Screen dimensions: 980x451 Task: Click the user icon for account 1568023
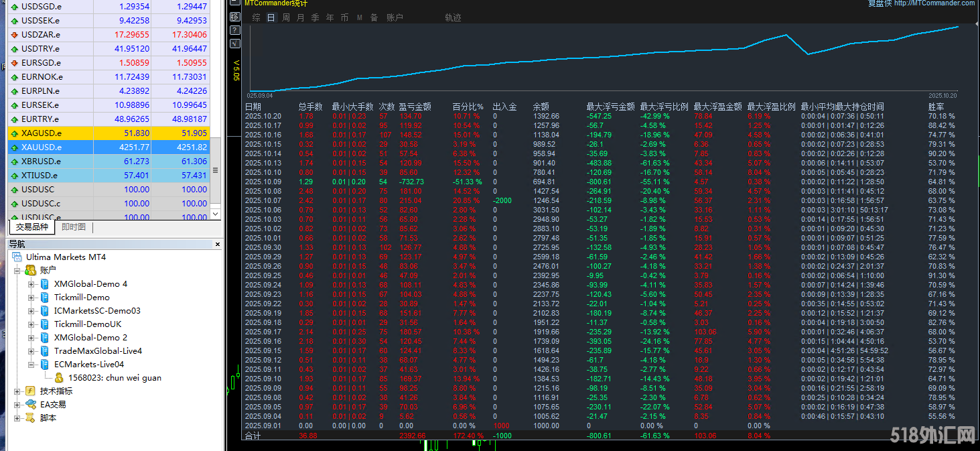point(59,378)
